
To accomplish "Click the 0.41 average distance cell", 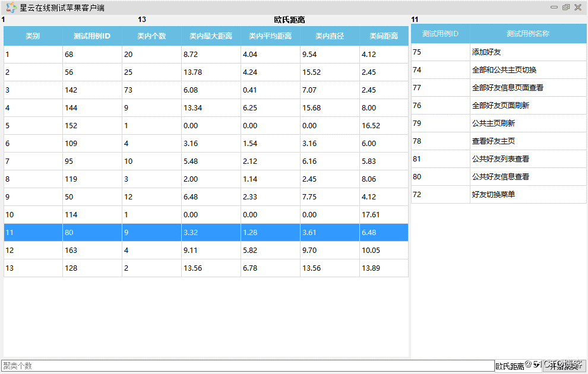I will pos(270,90).
